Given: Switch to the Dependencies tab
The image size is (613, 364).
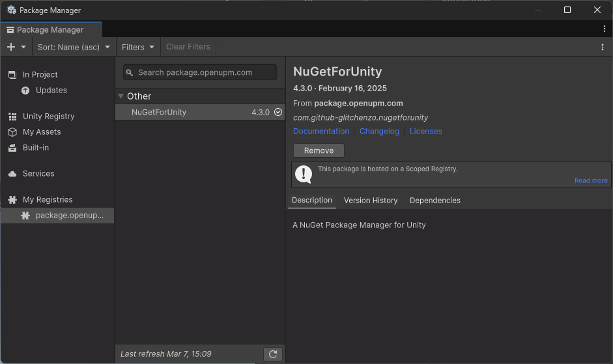Looking at the screenshot, I should tap(435, 201).
